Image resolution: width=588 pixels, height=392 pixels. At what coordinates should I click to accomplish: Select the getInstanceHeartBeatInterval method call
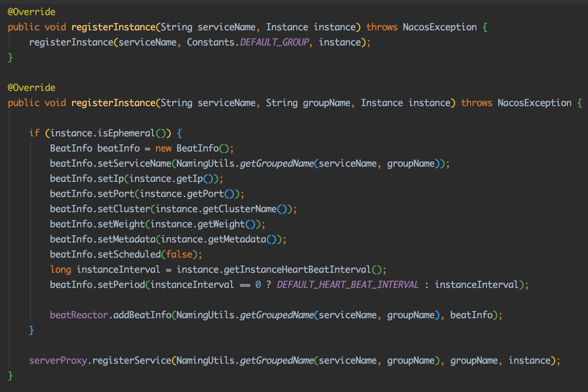(x=298, y=269)
